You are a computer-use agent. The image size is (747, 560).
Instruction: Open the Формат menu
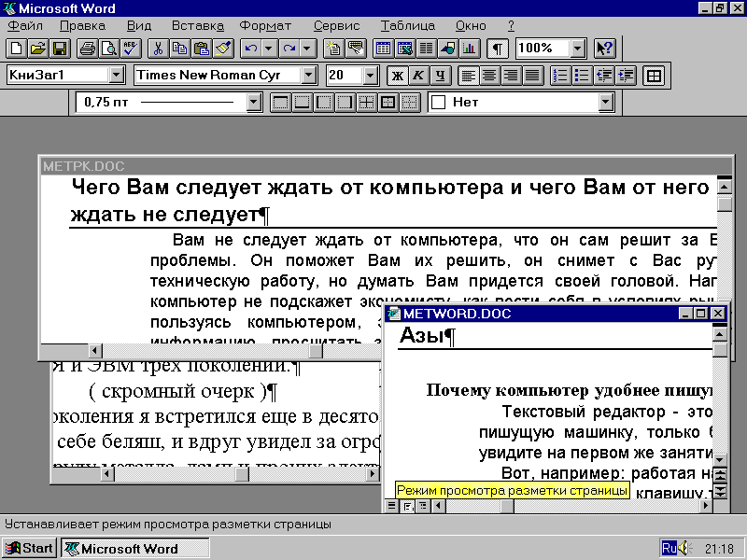coord(265,26)
